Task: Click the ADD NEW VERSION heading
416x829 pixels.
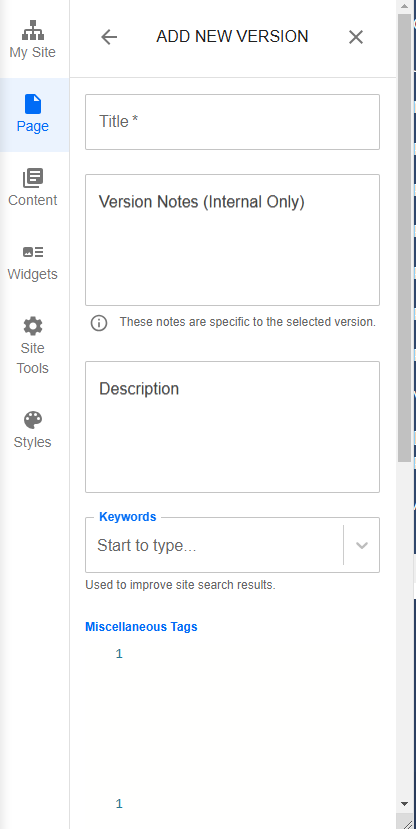Action: (x=232, y=36)
